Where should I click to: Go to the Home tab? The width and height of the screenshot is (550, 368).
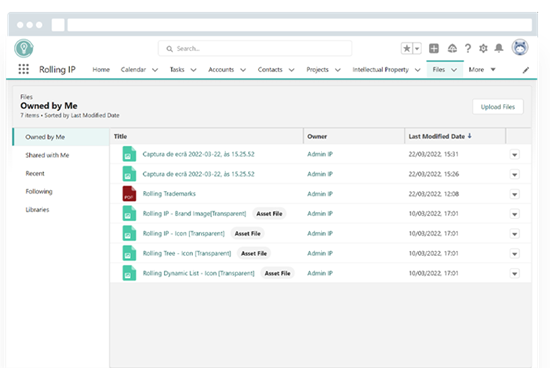click(101, 69)
